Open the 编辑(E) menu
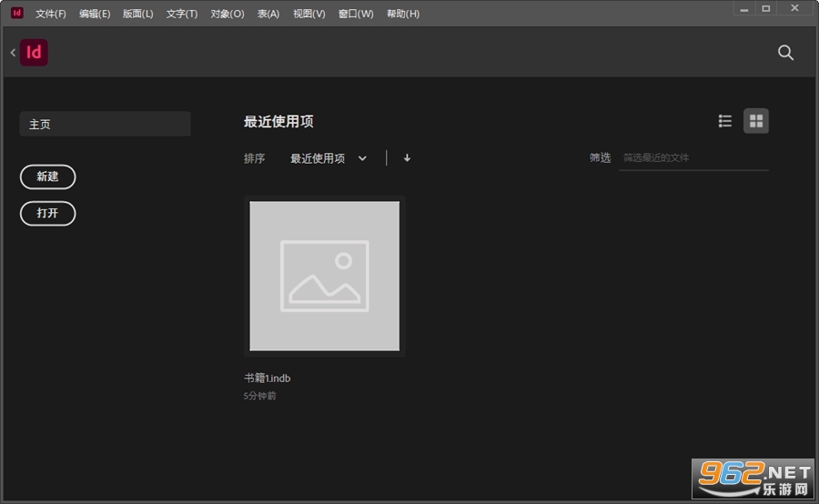The width and height of the screenshot is (819, 504). (95, 14)
